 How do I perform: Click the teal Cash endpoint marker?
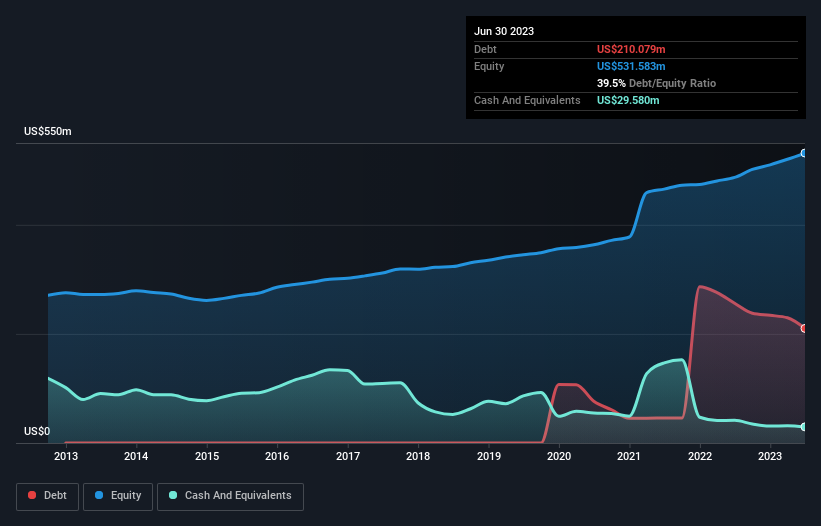pos(804,427)
